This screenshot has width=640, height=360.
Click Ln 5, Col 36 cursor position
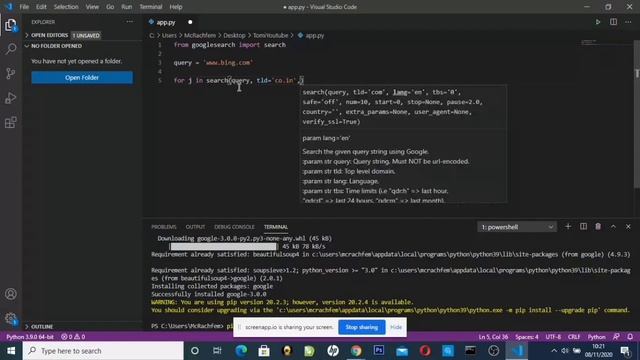[493, 337]
